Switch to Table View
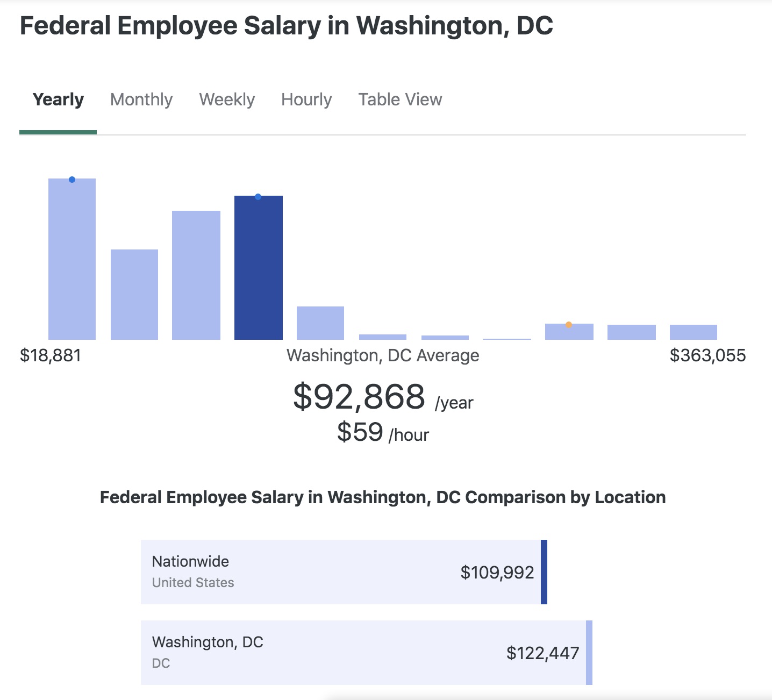Screen dimensions: 772x700 400,100
